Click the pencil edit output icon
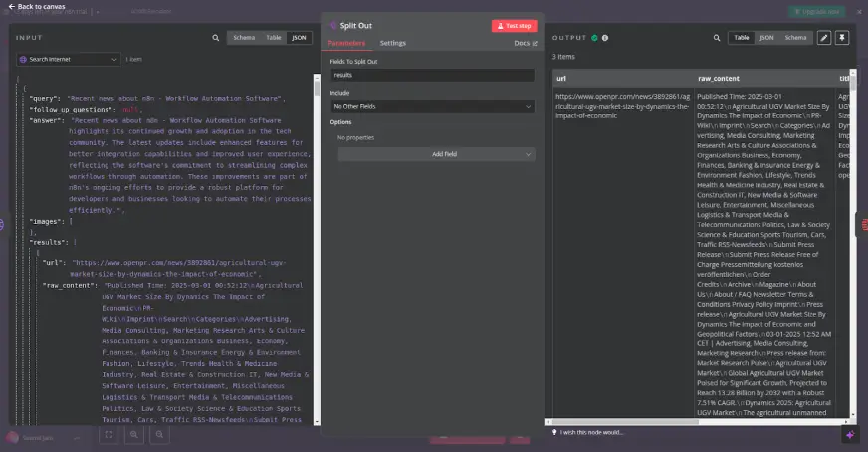 823,38
